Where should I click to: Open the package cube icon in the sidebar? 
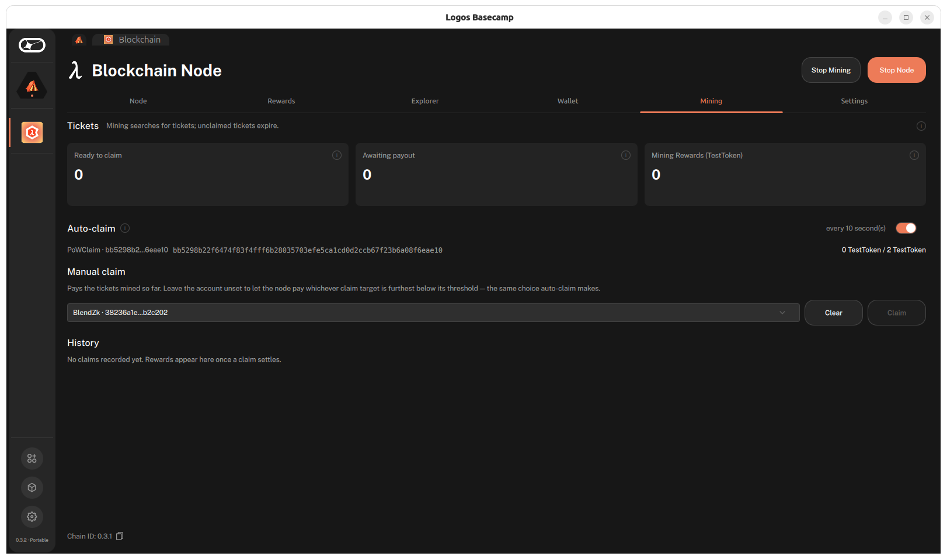pos(32,488)
